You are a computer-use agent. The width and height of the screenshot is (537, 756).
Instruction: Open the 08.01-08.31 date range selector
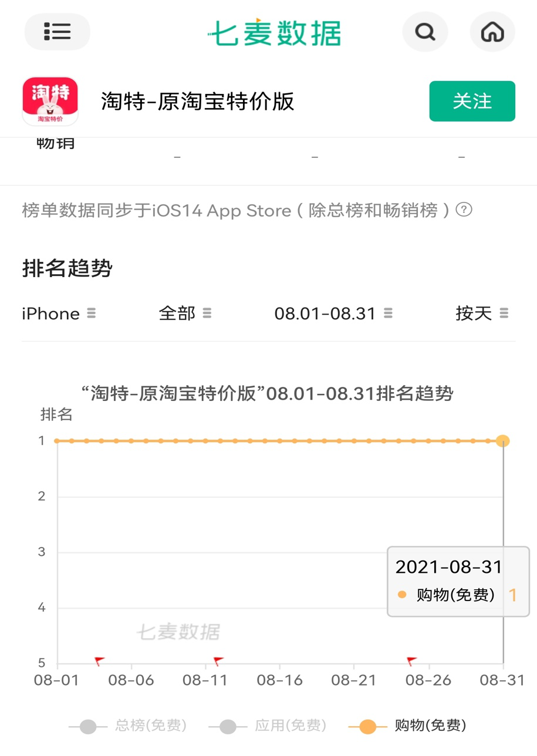point(333,313)
